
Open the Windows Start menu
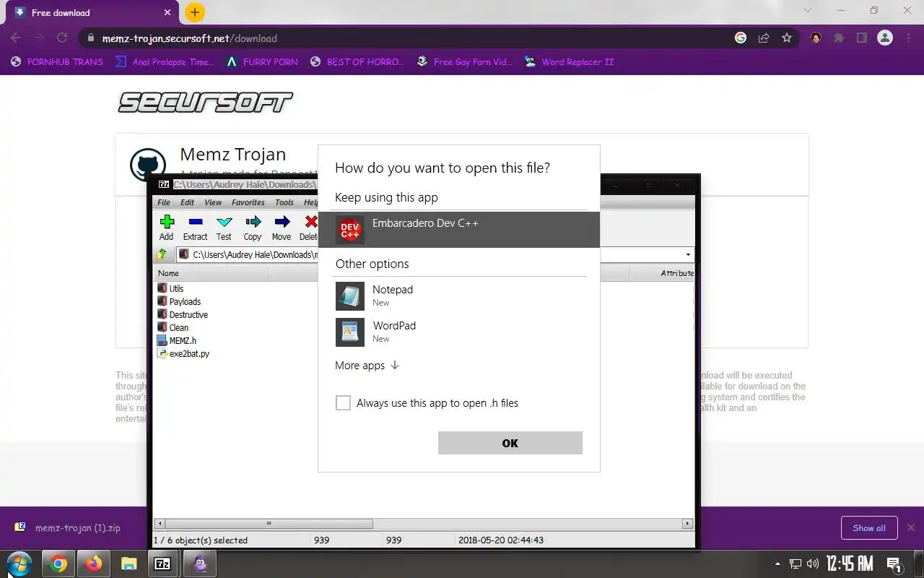pos(19,564)
